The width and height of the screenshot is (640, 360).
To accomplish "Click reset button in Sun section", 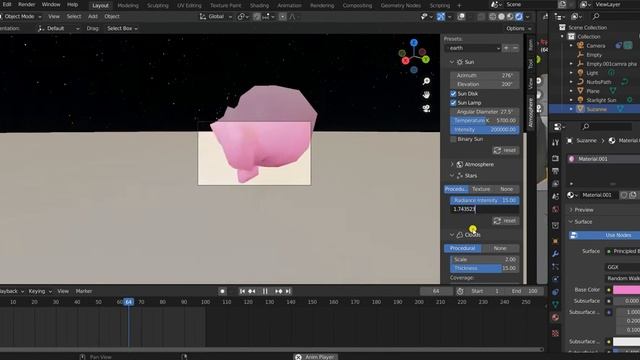I will (505, 150).
